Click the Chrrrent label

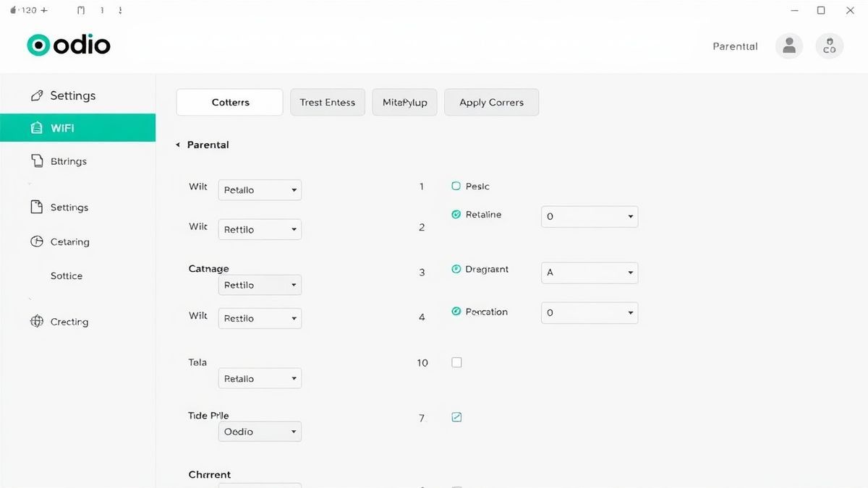210,475
